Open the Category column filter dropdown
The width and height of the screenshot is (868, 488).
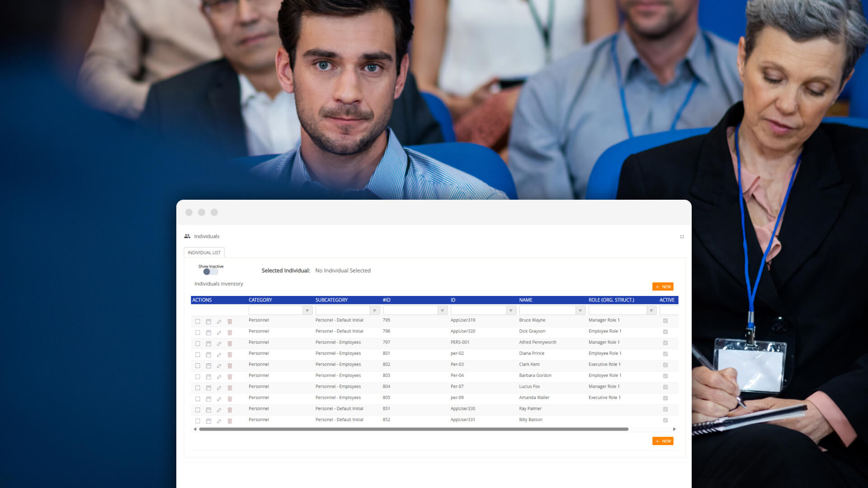click(x=307, y=310)
